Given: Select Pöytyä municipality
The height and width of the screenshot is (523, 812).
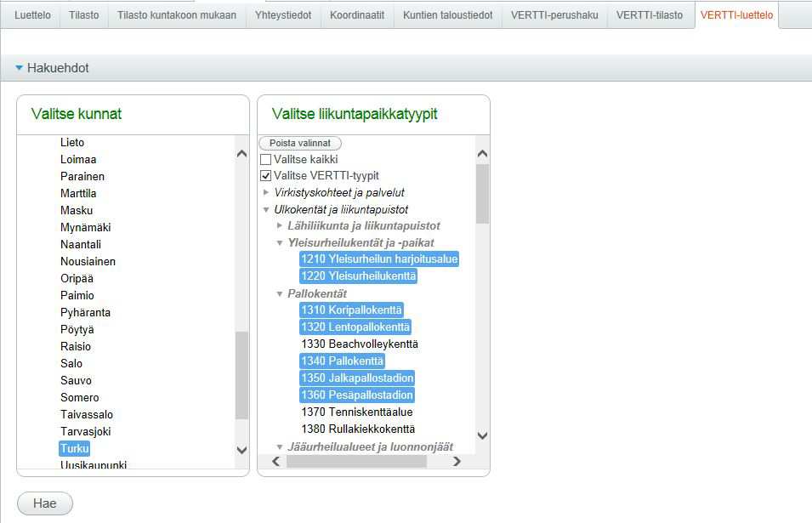Looking at the screenshot, I should 77,330.
